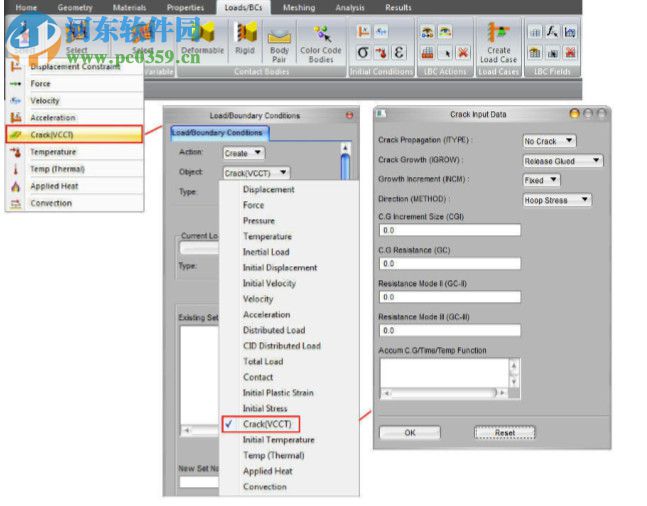The width and height of the screenshot is (647, 506).
Task: Click vertical scrollbar in Load/Boundary Conditions panel
Action: click(x=346, y=161)
